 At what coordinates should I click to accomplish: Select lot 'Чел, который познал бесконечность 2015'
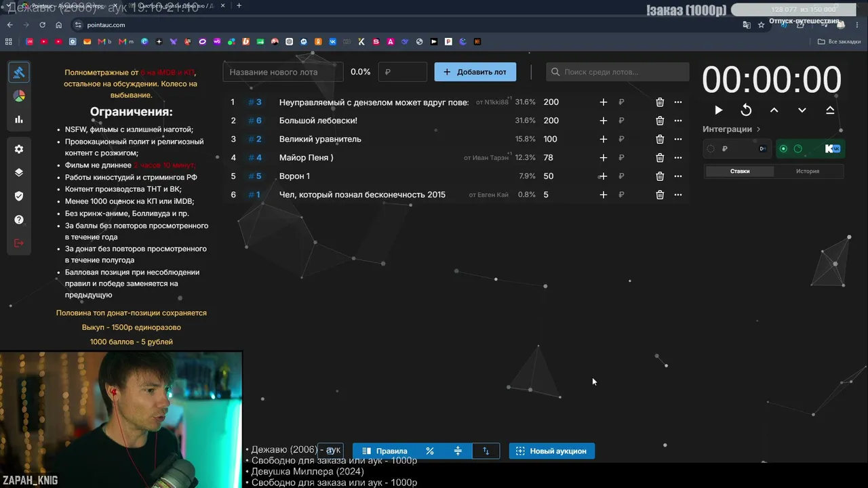pyautogui.click(x=362, y=195)
